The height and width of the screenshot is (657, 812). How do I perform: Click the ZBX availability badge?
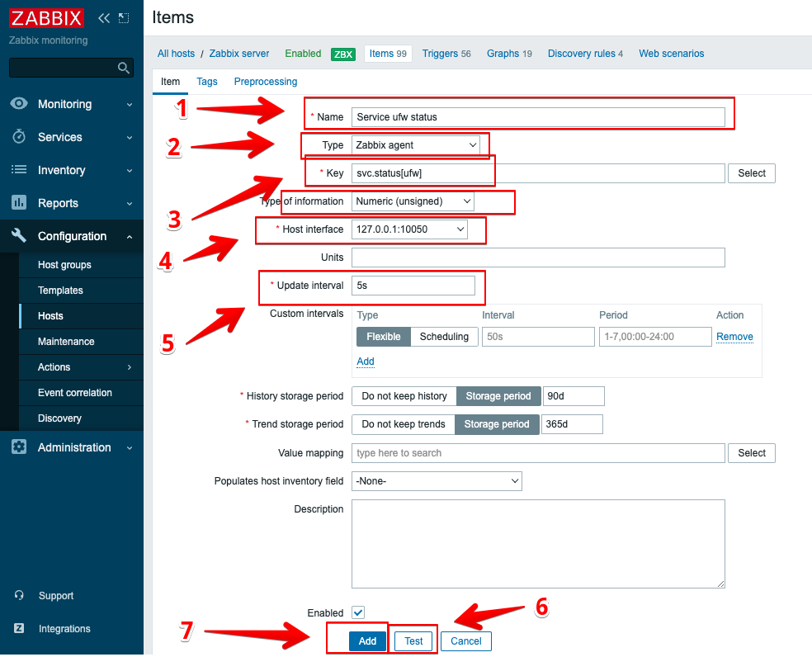(x=342, y=54)
